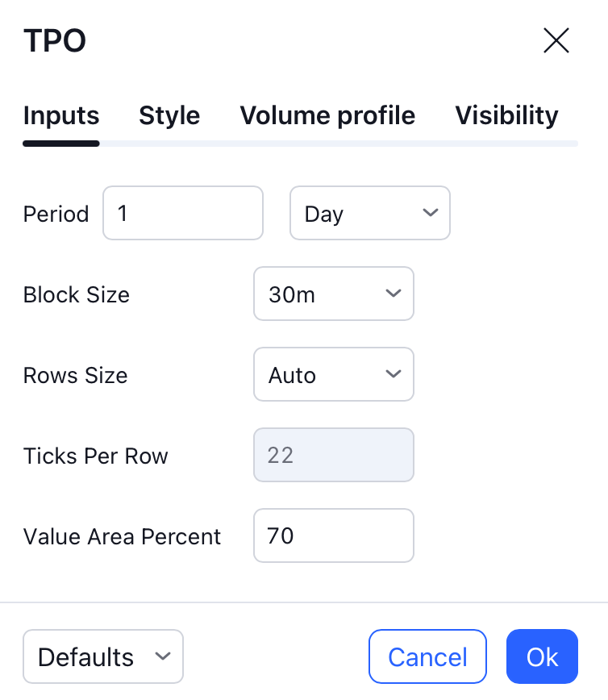Cancel the TPO settings changes

[x=427, y=656]
